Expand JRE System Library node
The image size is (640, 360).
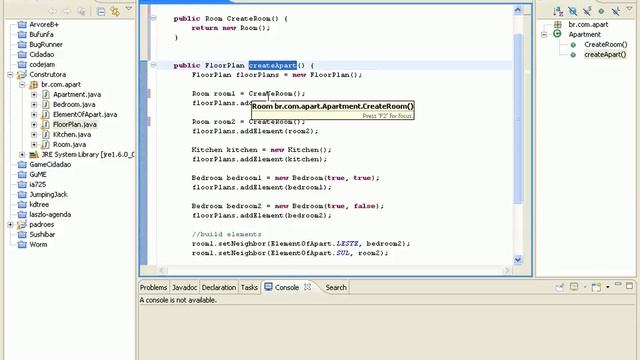pos(22,155)
